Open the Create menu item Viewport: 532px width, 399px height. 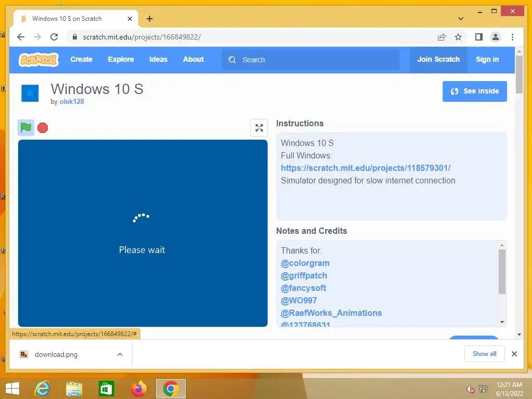point(82,59)
